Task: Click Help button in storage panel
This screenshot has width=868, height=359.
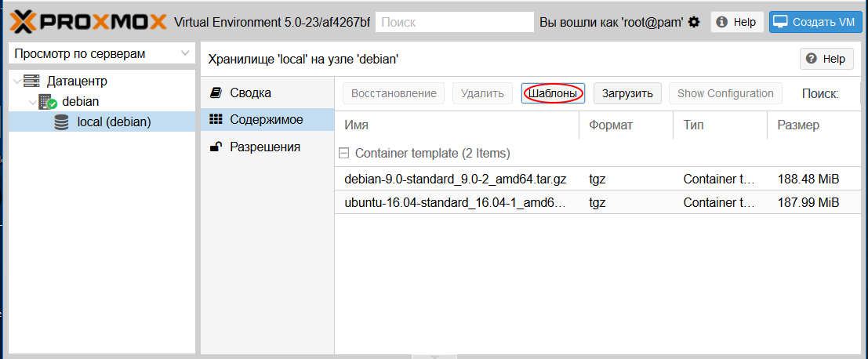Action: (x=826, y=59)
